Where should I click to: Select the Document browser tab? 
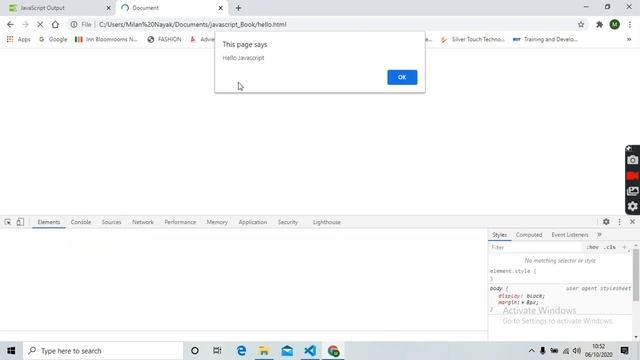[x=172, y=8]
